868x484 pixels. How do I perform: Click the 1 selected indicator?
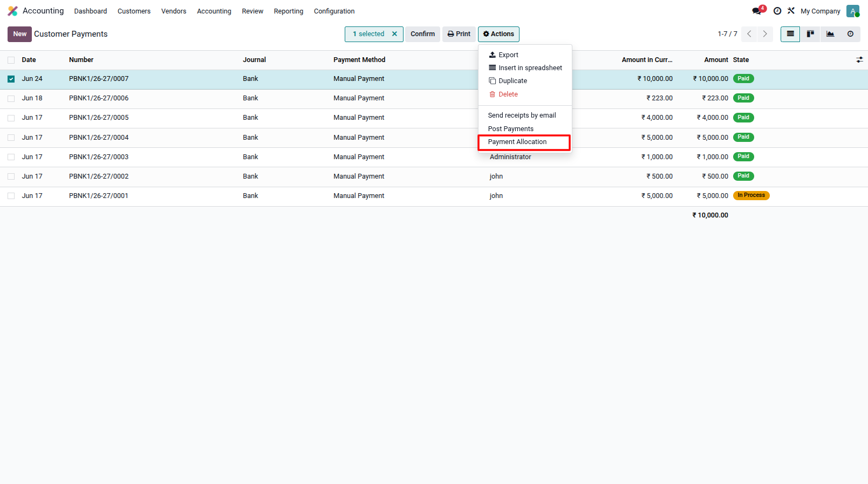click(x=368, y=34)
